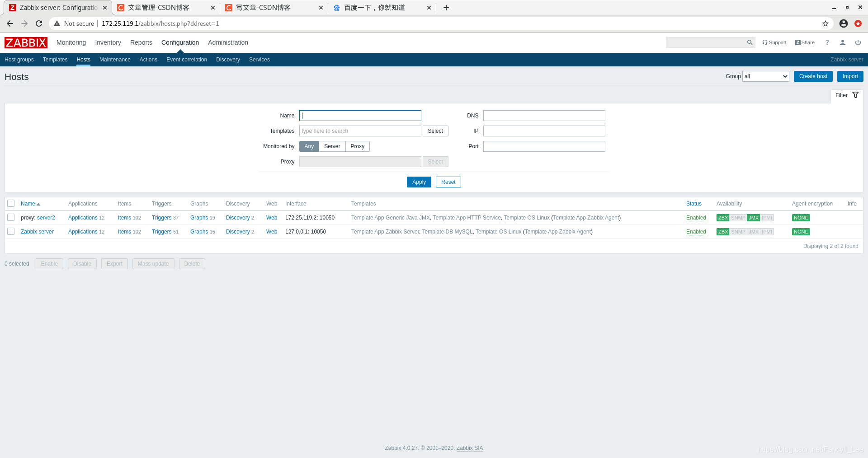Open the browser account avatar icon
The width and height of the screenshot is (868, 458).
tap(843, 23)
